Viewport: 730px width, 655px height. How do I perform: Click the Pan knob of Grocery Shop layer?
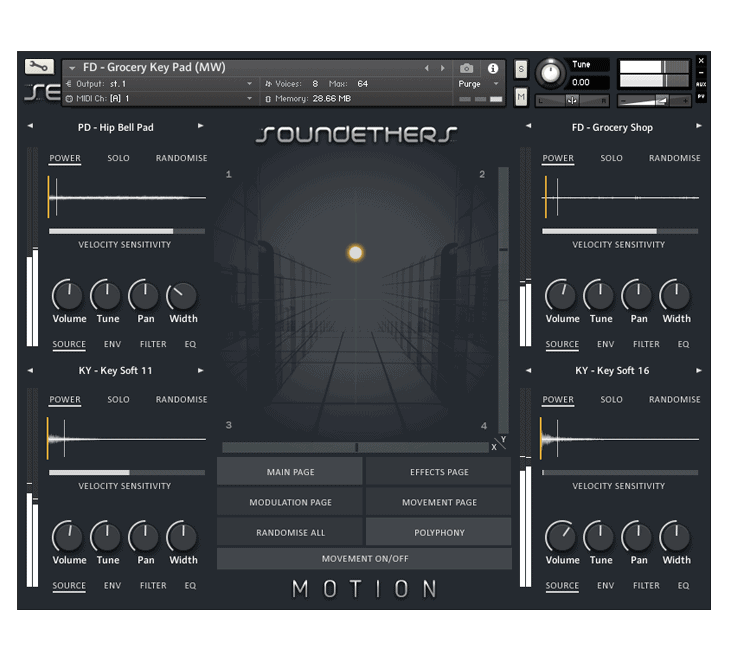point(638,296)
